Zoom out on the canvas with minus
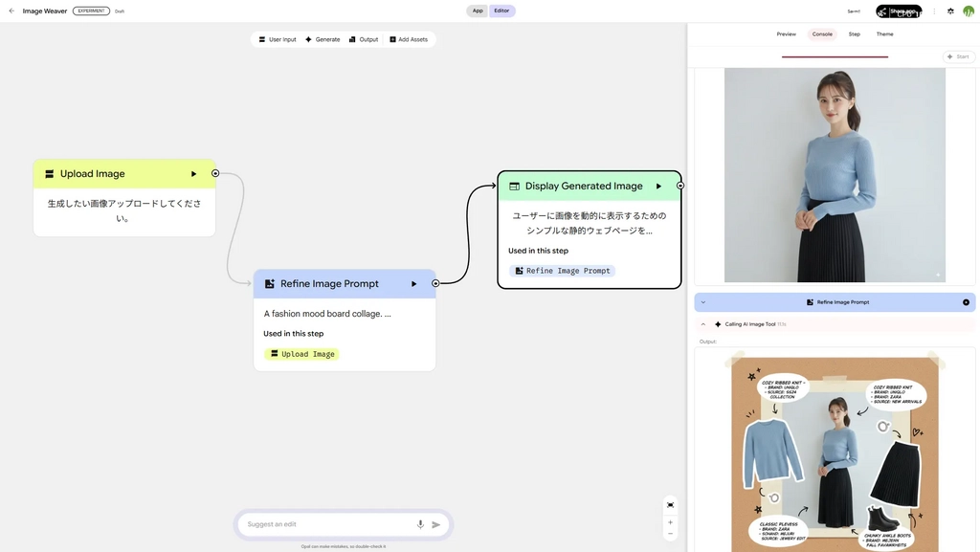Screen dimensions: 980x552 [x=670, y=534]
